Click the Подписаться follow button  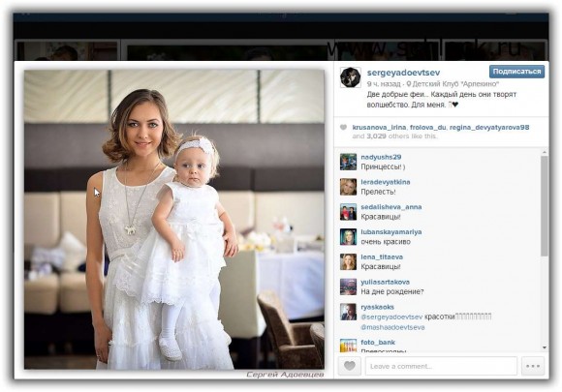(516, 72)
